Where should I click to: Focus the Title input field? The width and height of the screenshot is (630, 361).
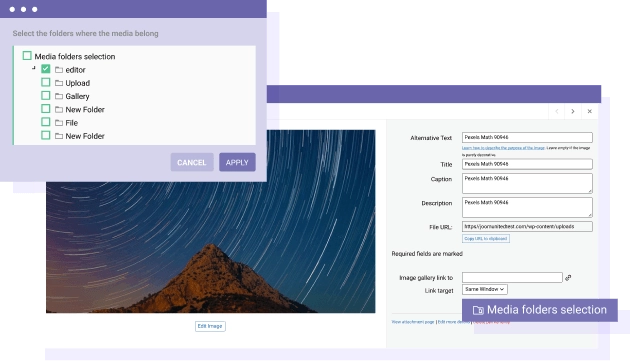click(x=527, y=164)
